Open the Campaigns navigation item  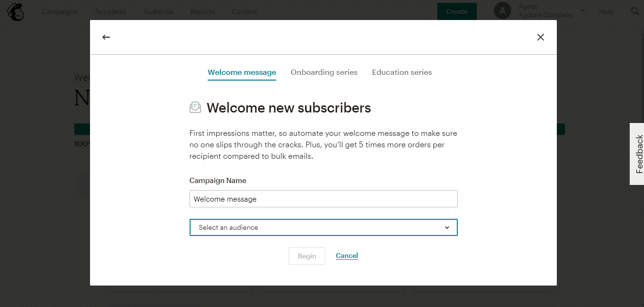coord(60,11)
